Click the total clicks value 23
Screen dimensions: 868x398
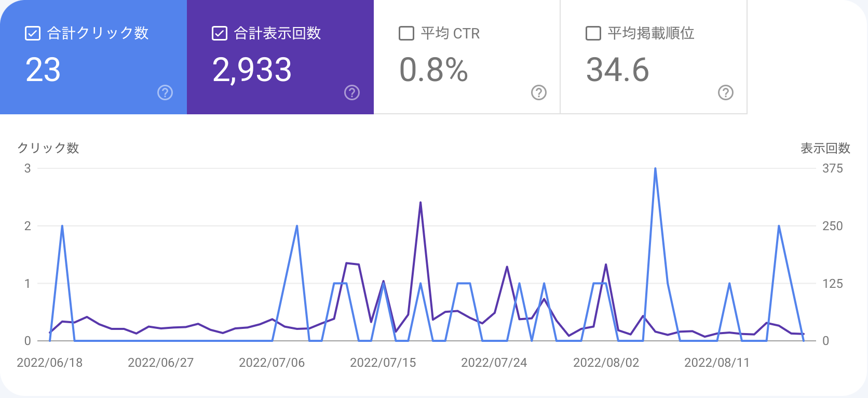tap(43, 70)
